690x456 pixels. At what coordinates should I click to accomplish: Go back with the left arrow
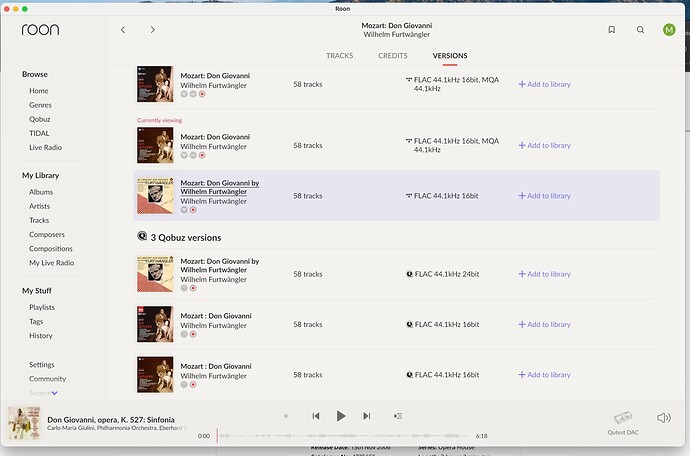click(x=123, y=29)
